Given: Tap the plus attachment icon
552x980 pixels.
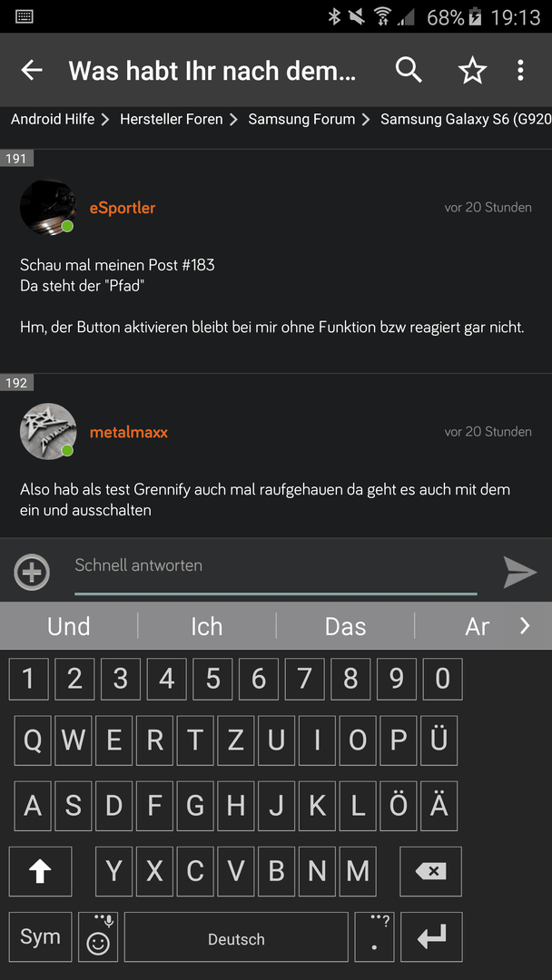Looking at the screenshot, I should pyautogui.click(x=32, y=572).
